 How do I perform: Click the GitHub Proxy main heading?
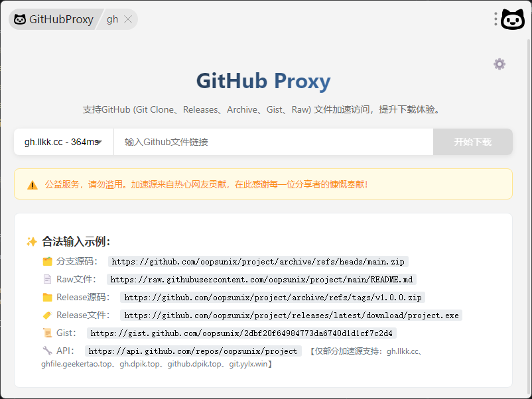click(263, 81)
